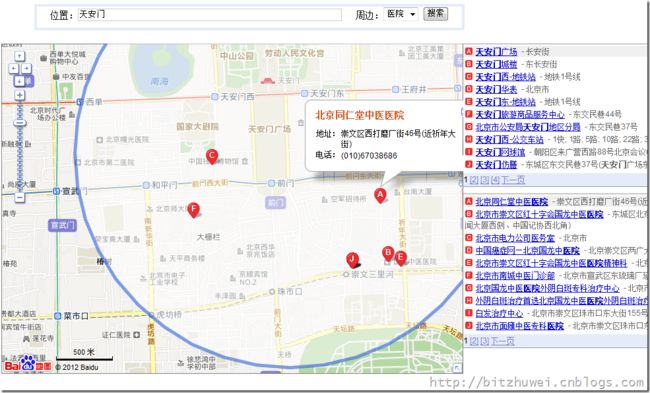Click the 劳动人民文化宫 map label

click(294, 53)
